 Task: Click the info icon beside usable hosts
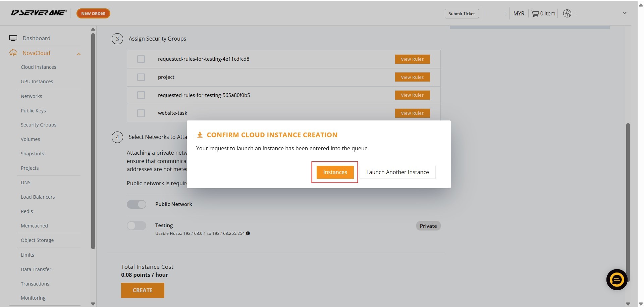pos(248,234)
